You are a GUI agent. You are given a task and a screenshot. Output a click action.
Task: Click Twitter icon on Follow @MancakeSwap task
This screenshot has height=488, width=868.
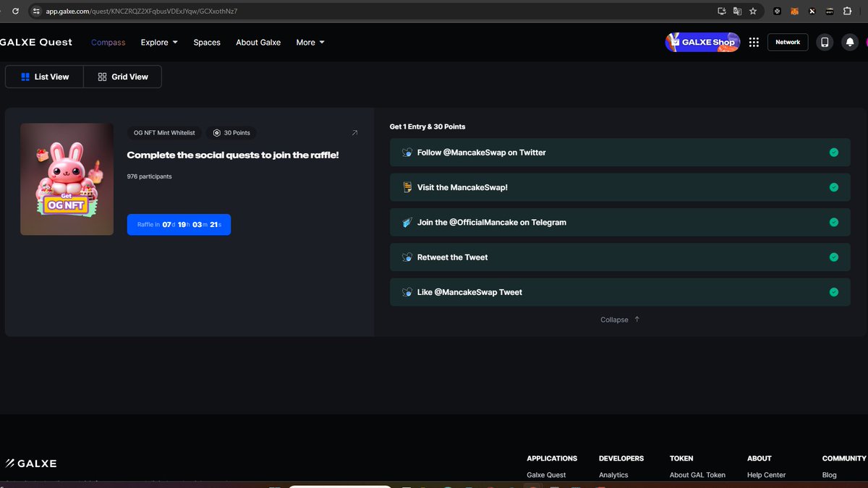407,153
